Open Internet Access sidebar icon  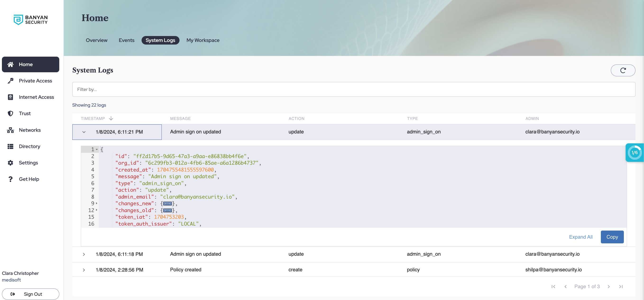pos(10,97)
